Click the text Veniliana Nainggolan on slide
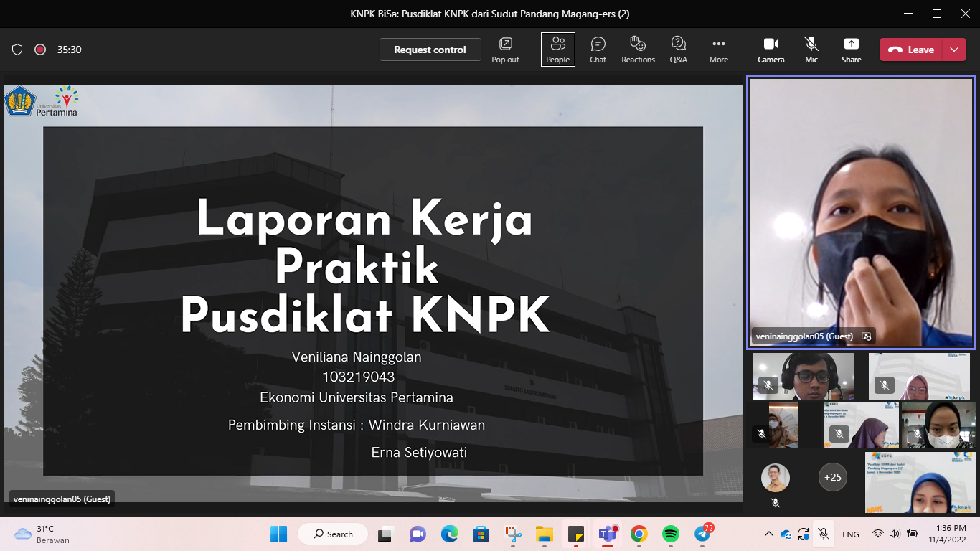Image resolution: width=980 pixels, height=551 pixels. [x=357, y=357]
